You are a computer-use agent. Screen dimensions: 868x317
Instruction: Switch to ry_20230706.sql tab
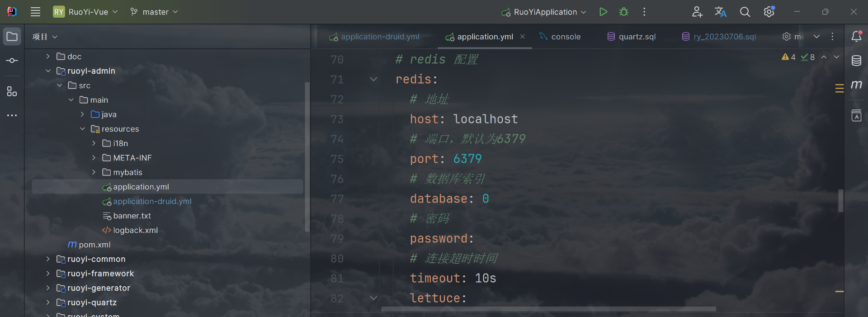pyautogui.click(x=719, y=37)
